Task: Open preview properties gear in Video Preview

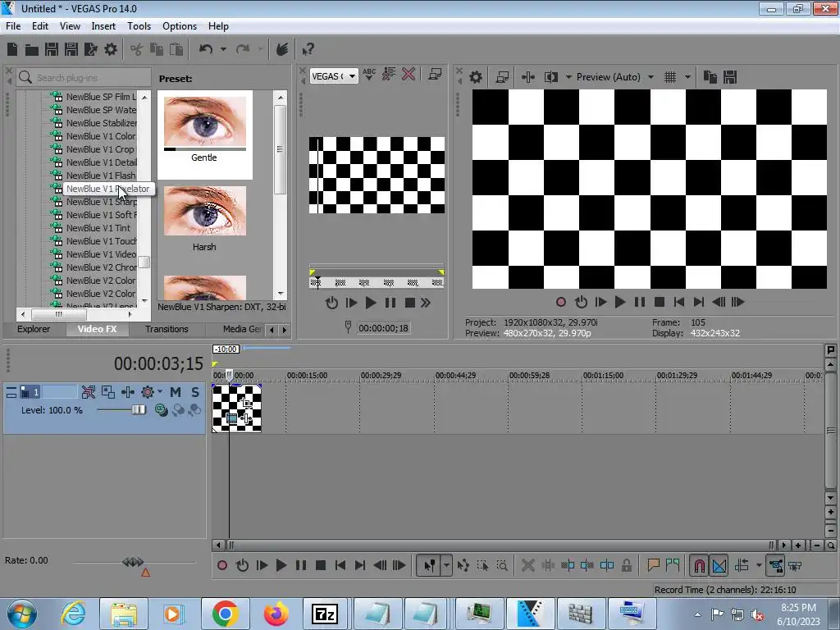Action: 475,78
